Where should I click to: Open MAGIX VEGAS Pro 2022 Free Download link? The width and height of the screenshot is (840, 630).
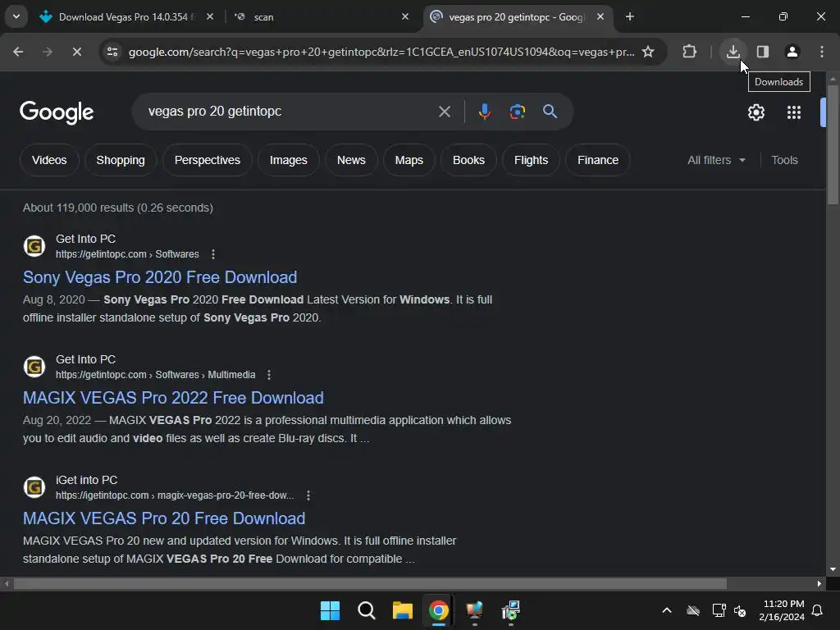[x=173, y=398]
